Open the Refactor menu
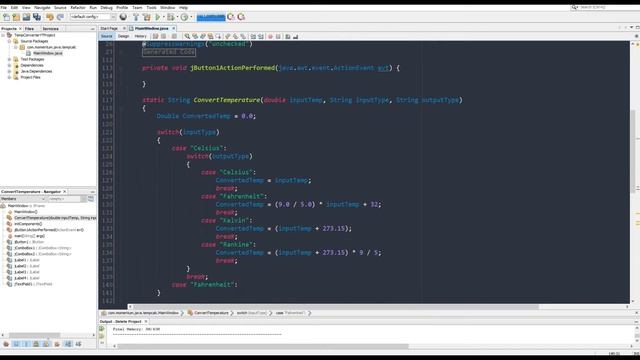Screen dimensions: 640x360 (78, 7)
